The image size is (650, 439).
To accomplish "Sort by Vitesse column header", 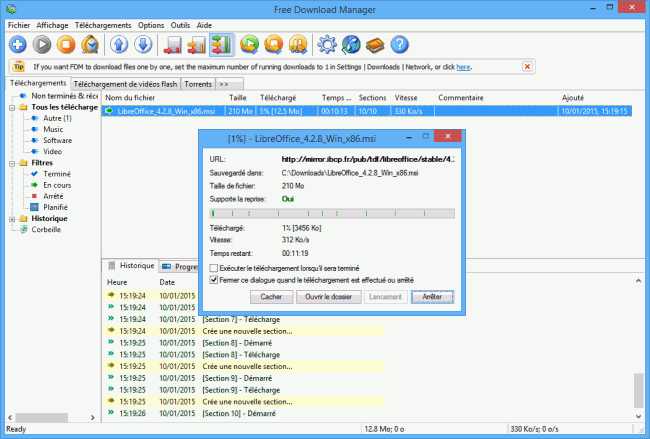I will click(406, 98).
